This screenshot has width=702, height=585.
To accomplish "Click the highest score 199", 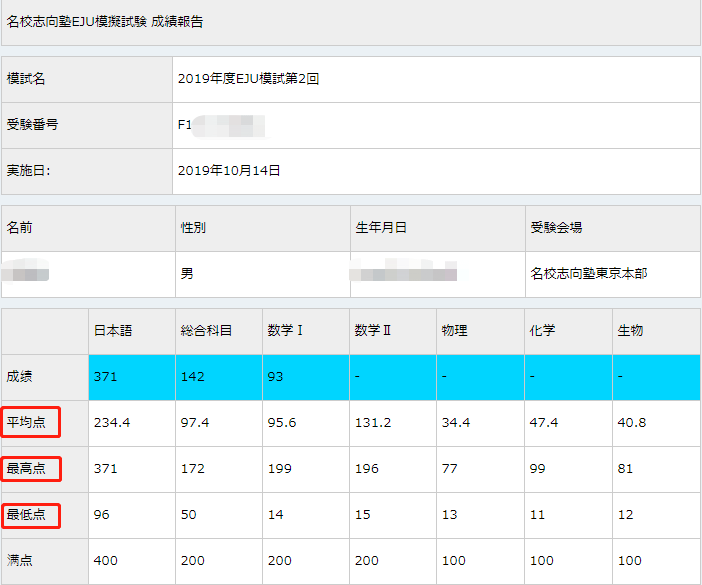I will coord(280,469).
